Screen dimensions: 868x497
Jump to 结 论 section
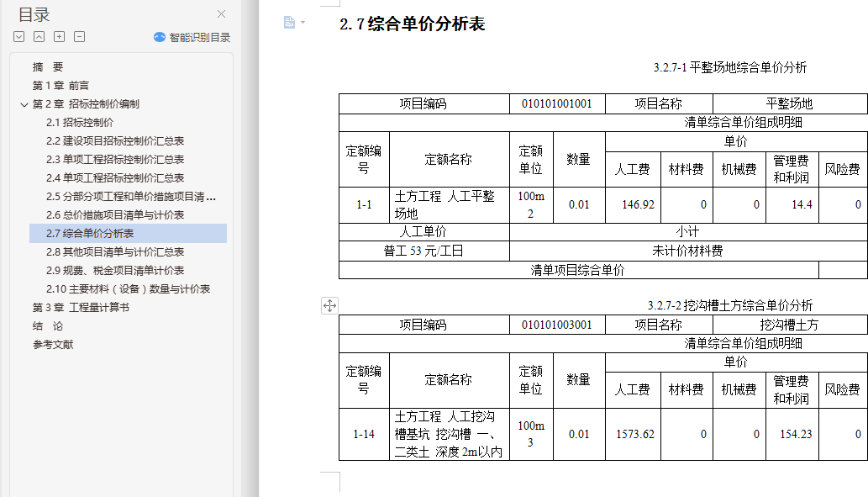tap(48, 325)
